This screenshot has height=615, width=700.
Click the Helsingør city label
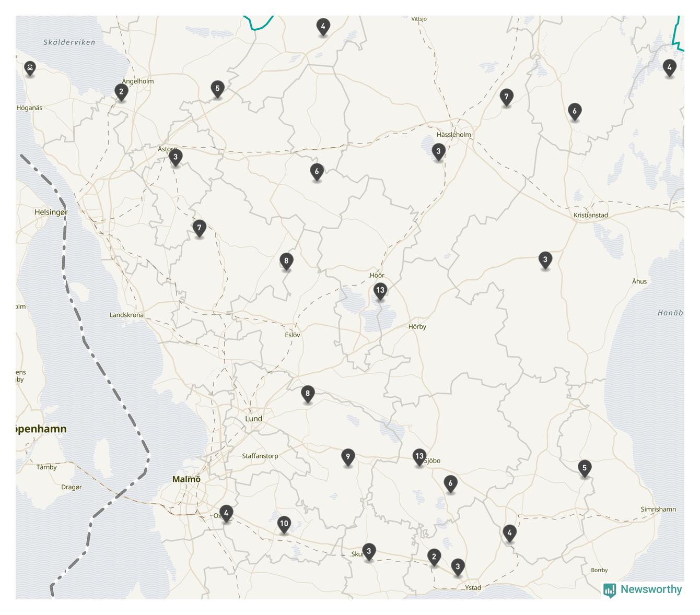click(x=51, y=212)
